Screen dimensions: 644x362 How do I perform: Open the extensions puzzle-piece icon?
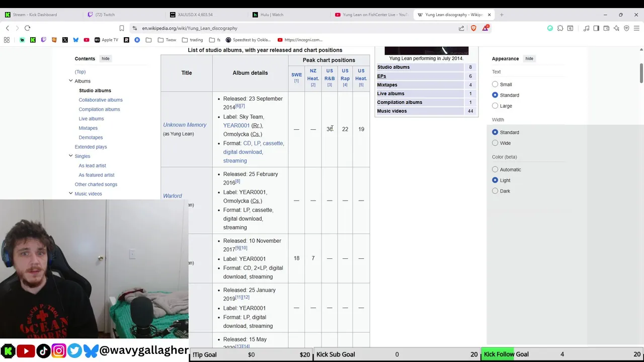(x=560, y=28)
